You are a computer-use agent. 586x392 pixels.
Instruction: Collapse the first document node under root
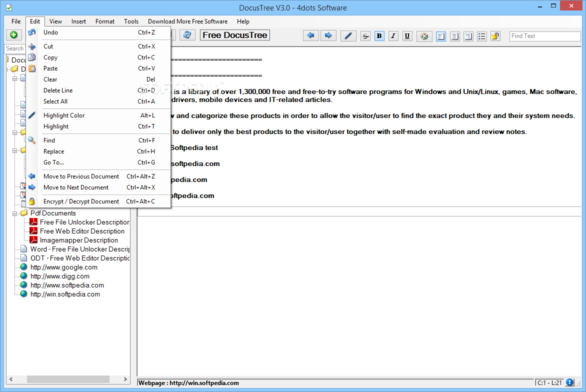[x=14, y=78]
